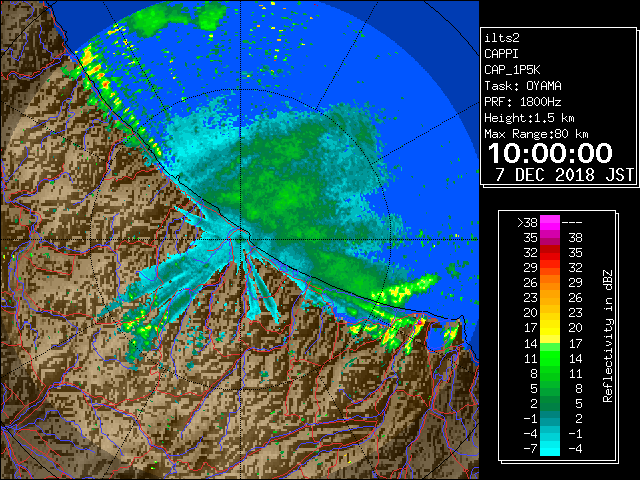640x480 pixels.
Task: Click the 'Reflectivity in dBZ' legend label
Action: tap(608, 336)
